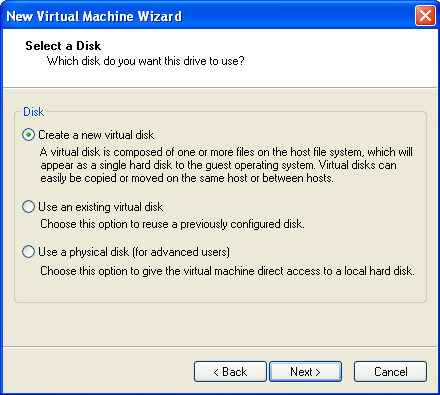The height and width of the screenshot is (395, 440).
Task: Choose the Use an existing virtual disk radio circle
Action: pos(28,206)
